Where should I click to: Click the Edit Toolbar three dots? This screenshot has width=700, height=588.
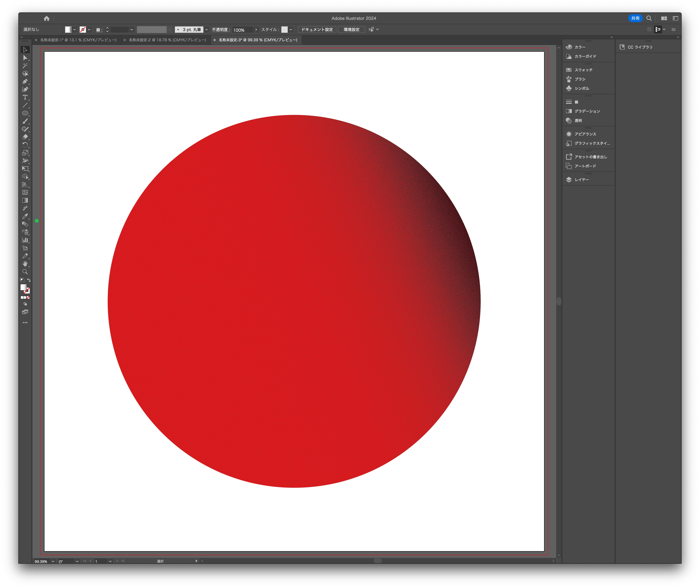click(x=25, y=323)
